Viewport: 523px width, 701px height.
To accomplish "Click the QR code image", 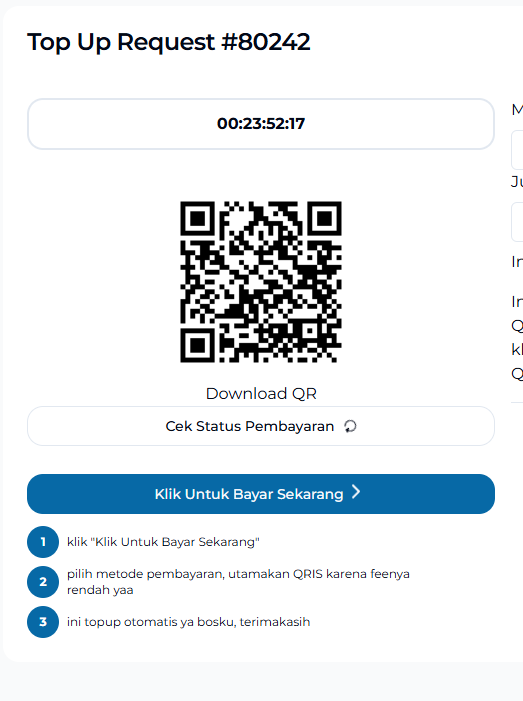I will pos(261,282).
